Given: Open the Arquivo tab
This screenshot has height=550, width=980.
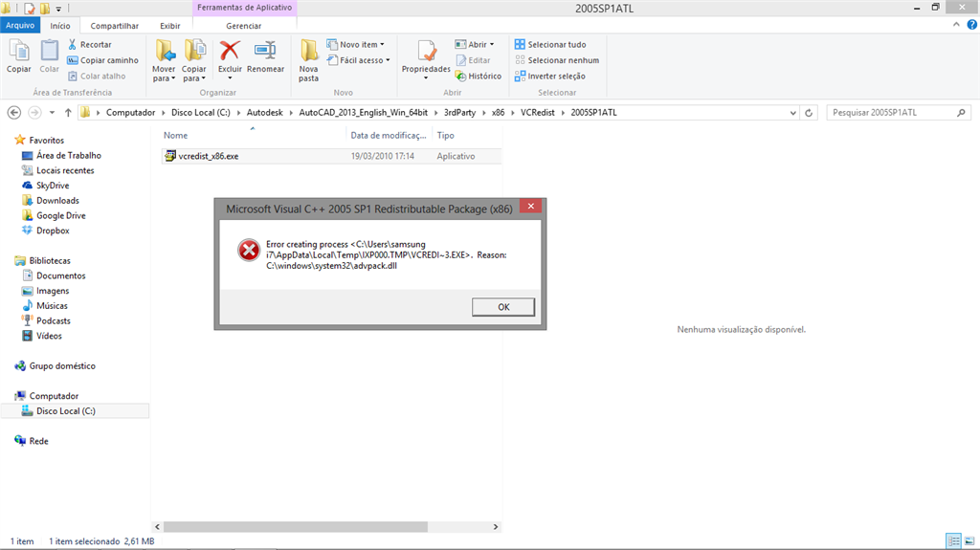Looking at the screenshot, I should point(21,25).
